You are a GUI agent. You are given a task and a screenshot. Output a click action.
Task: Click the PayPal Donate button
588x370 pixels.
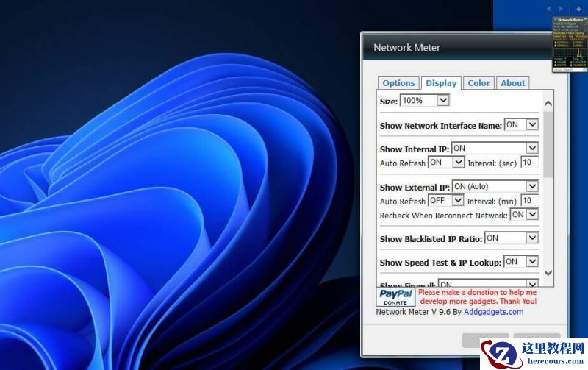tap(395, 297)
